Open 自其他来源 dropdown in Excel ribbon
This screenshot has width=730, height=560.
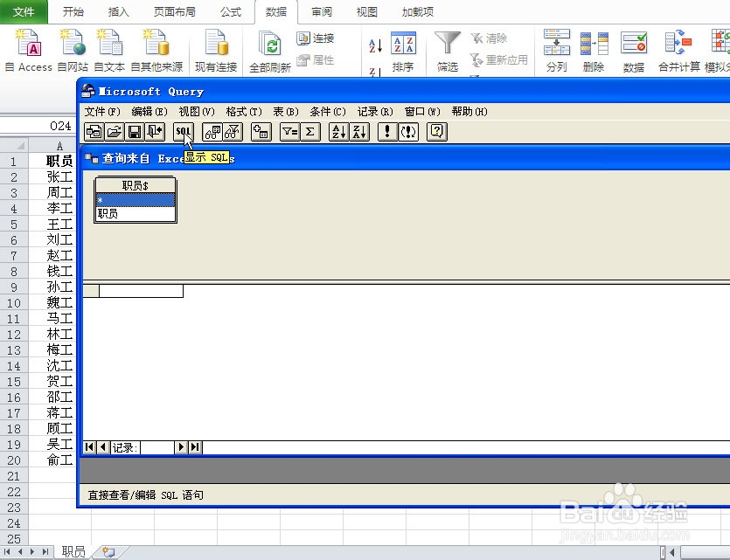[156, 50]
